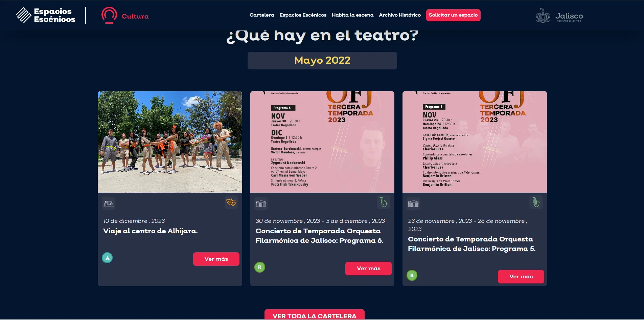644x320 pixels.
Task: Click title Concierto de Temporada Programa 6
Action: point(320,236)
